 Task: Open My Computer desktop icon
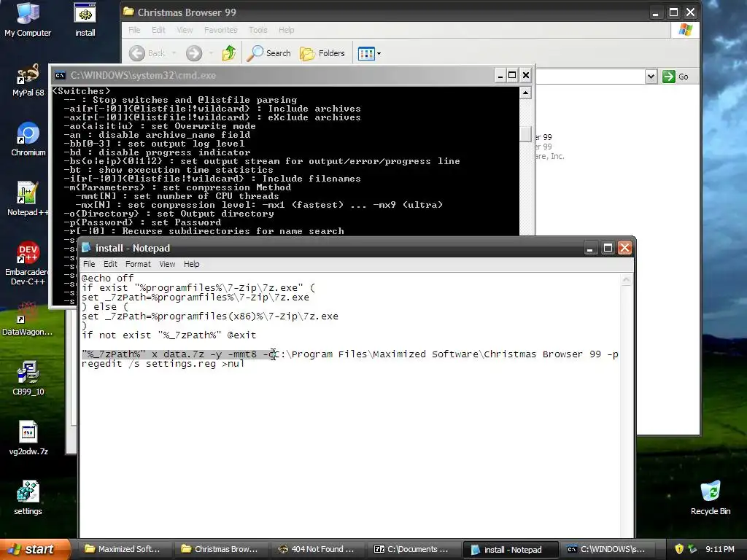[28, 19]
